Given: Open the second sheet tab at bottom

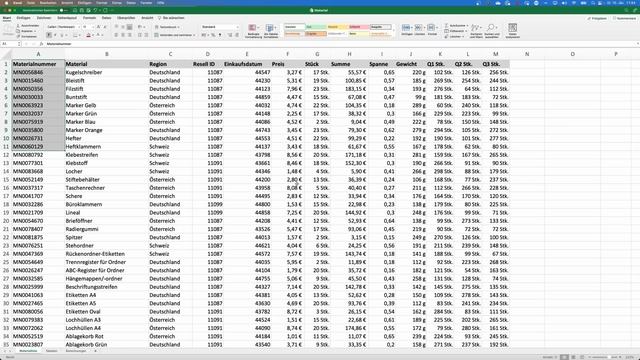Looking at the screenshot, I should pos(51,351).
